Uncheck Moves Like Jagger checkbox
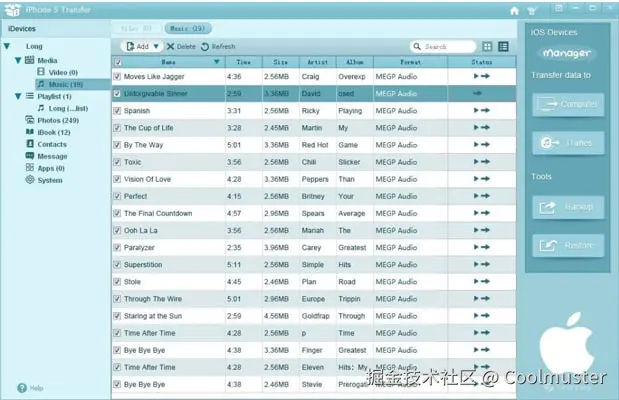The height and width of the screenshot is (400, 619). click(x=117, y=77)
